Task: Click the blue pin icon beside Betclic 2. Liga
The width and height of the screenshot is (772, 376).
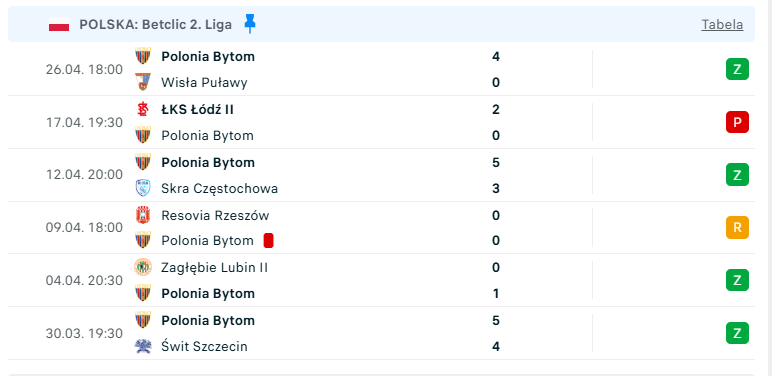Action: [x=250, y=24]
